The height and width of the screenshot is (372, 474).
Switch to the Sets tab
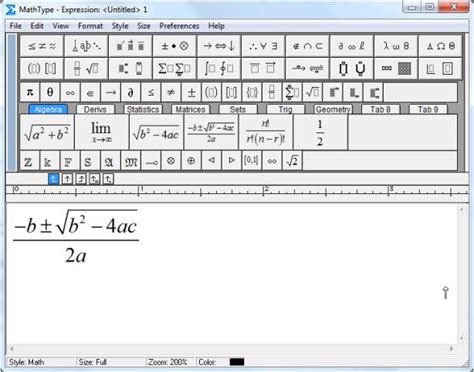tap(238, 109)
